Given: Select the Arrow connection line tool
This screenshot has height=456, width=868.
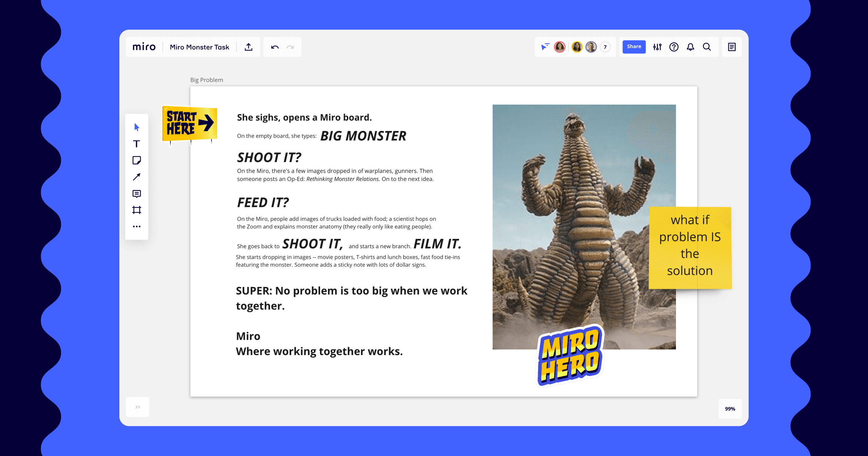Looking at the screenshot, I should click(137, 177).
